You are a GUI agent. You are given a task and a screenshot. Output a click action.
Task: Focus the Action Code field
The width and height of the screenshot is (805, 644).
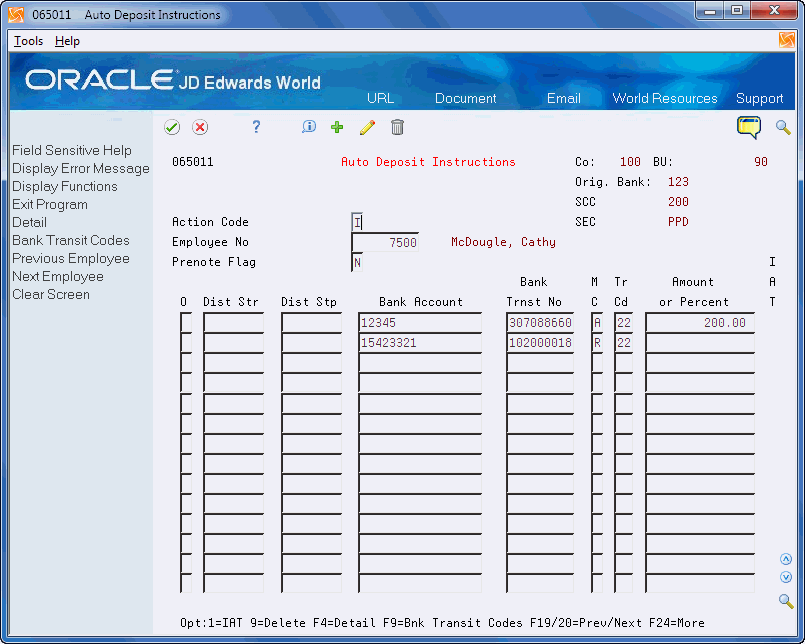(x=357, y=222)
